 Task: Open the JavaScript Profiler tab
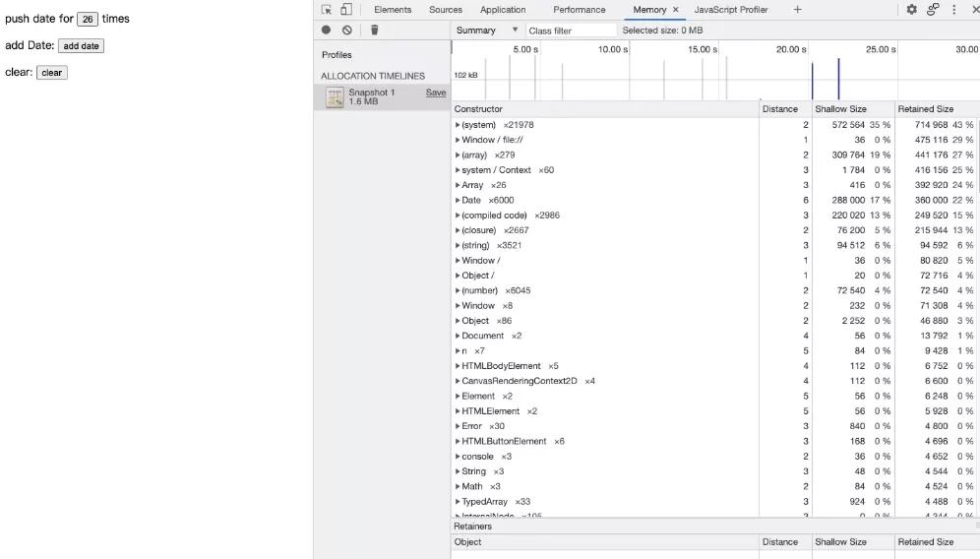point(731,10)
